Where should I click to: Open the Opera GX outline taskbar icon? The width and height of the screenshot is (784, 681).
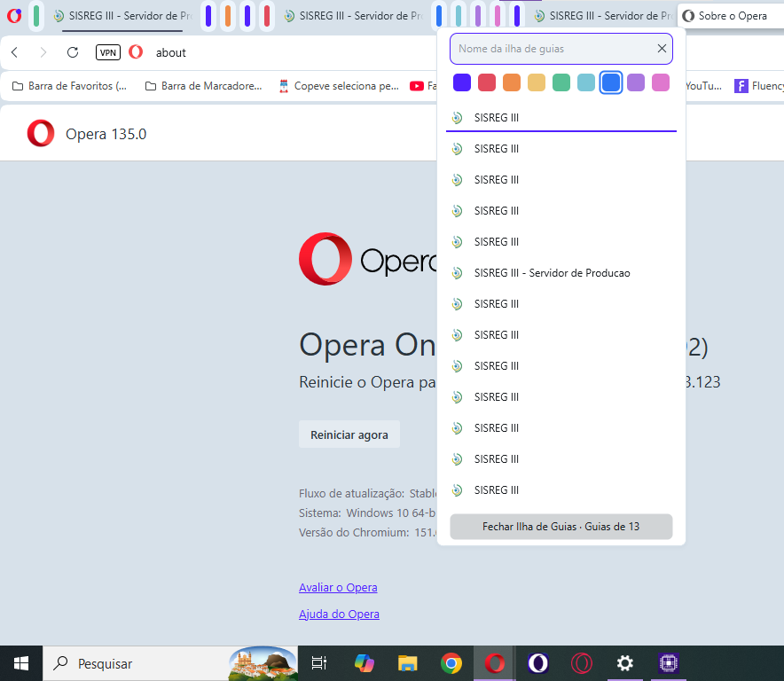pyautogui.click(x=582, y=663)
